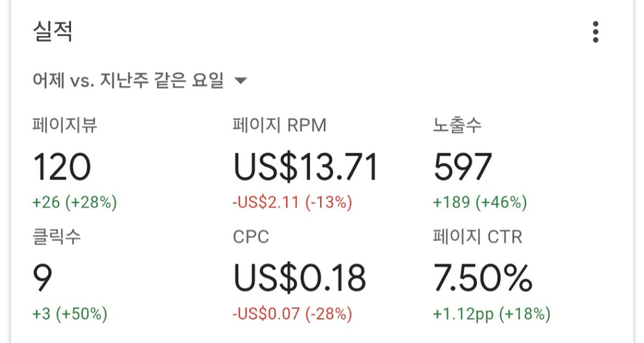Click the 'CPC' metric label
This screenshot has width=644, height=343.
click(250, 237)
